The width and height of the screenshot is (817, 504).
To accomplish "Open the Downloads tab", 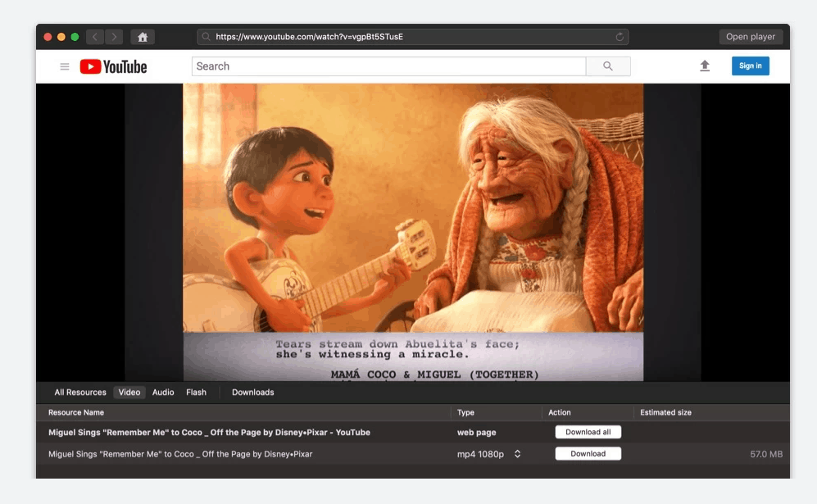I will (252, 393).
